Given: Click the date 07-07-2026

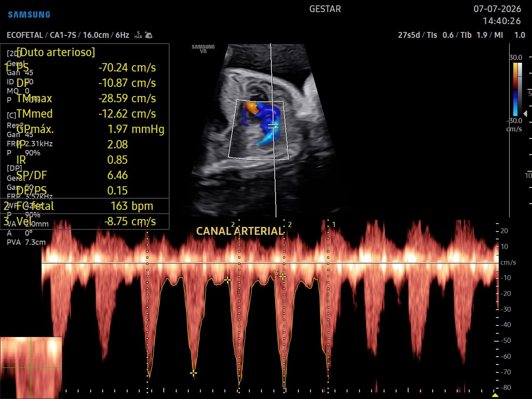Looking at the screenshot, I should click(x=497, y=9).
